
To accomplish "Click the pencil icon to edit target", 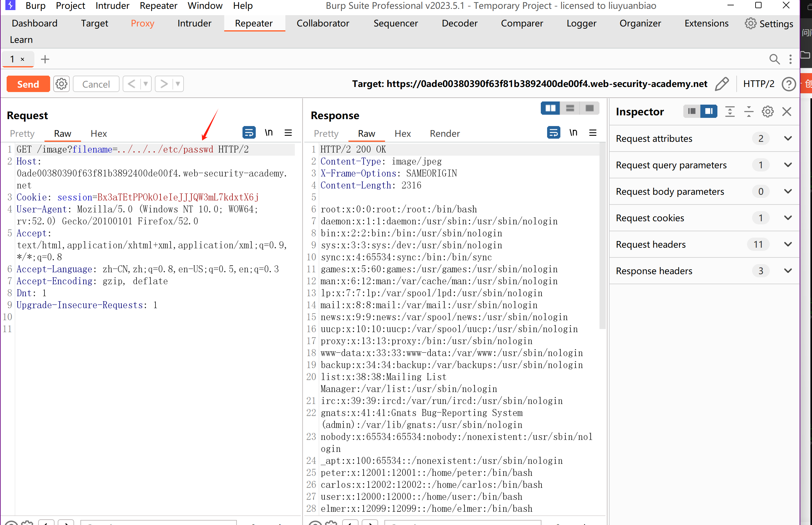I will [x=721, y=84].
